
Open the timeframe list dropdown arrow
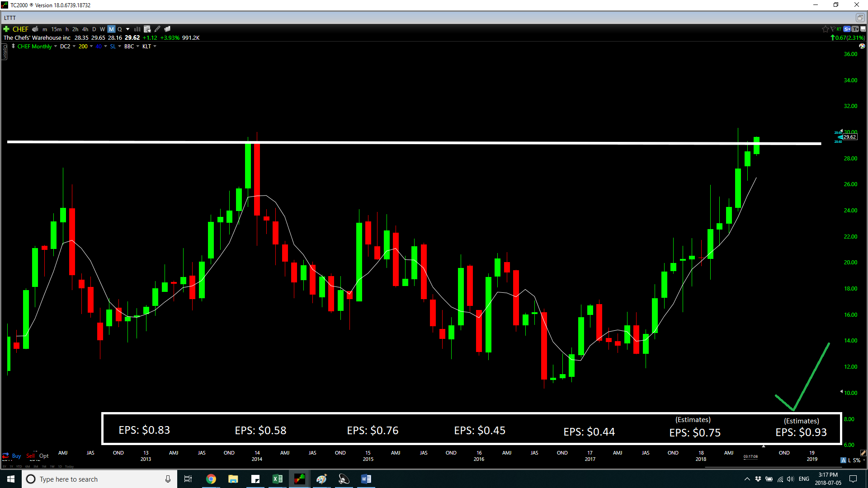[x=127, y=29]
